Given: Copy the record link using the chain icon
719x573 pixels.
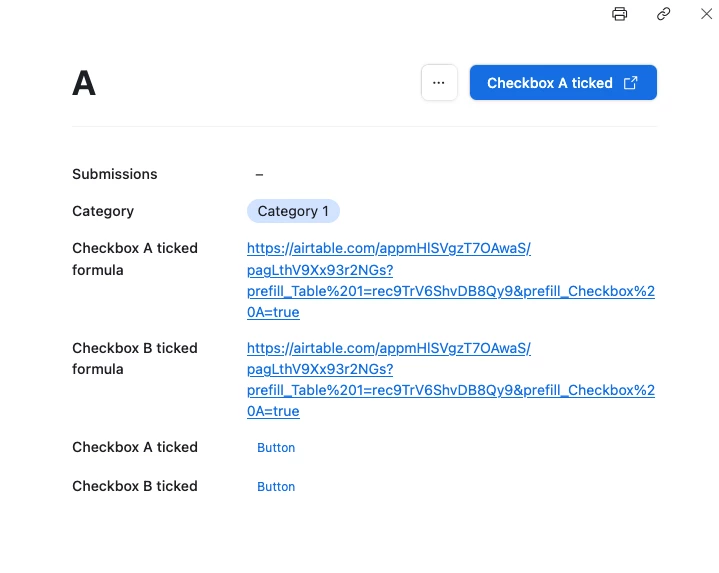Looking at the screenshot, I should pyautogui.click(x=663, y=14).
